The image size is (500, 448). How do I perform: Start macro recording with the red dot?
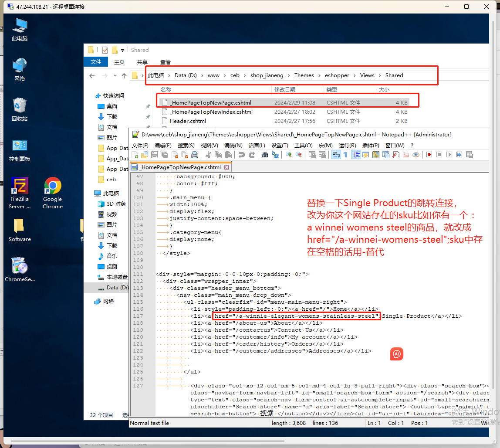coord(429,155)
